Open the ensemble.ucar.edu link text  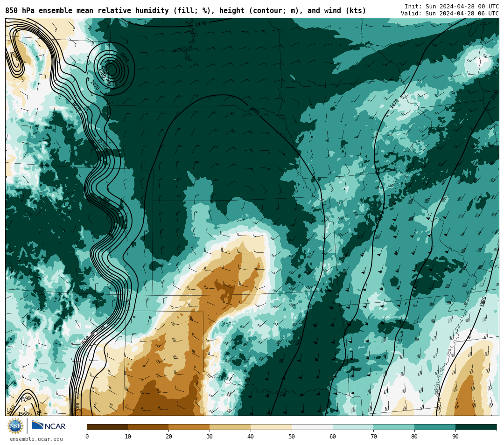tap(36, 439)
